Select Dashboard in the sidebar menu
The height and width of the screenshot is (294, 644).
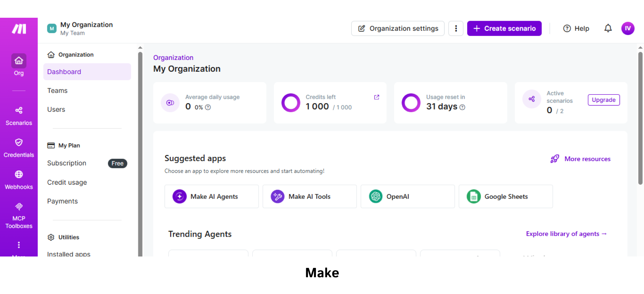(x=87, y=72)
